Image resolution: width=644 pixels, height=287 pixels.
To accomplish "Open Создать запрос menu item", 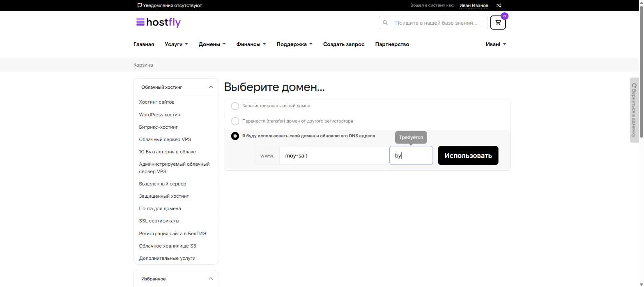I will [x=344, y=44].
